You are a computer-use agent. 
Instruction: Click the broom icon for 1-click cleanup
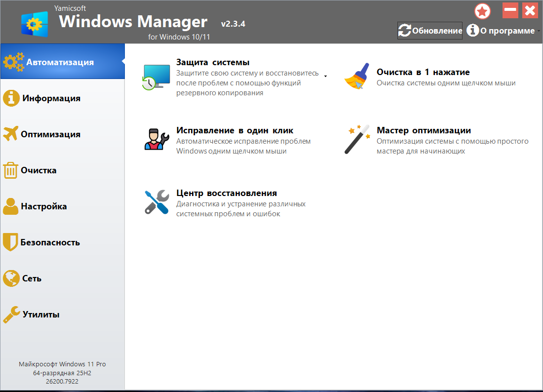[x=357, y=77]
